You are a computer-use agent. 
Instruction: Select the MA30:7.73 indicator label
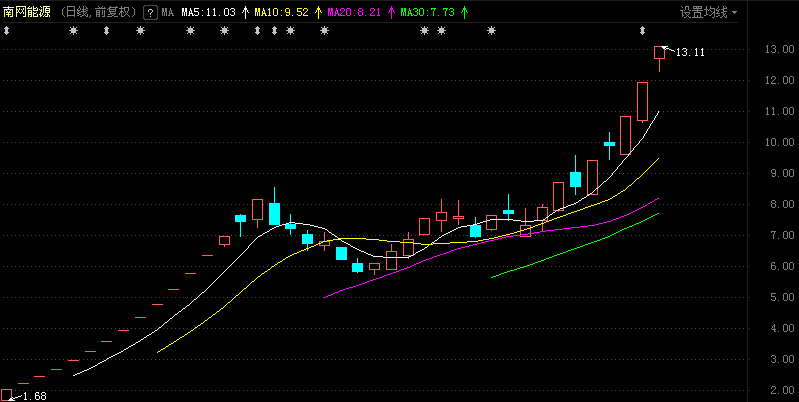[427, 12]
